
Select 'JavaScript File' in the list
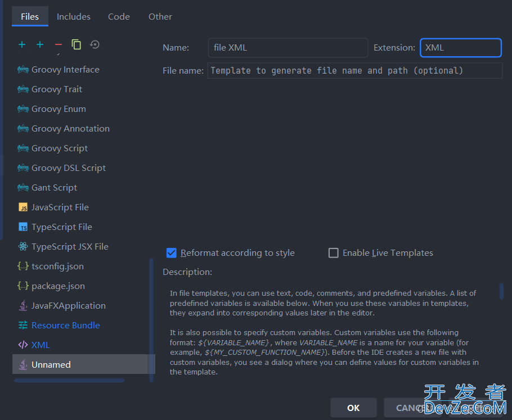(60, 207)
